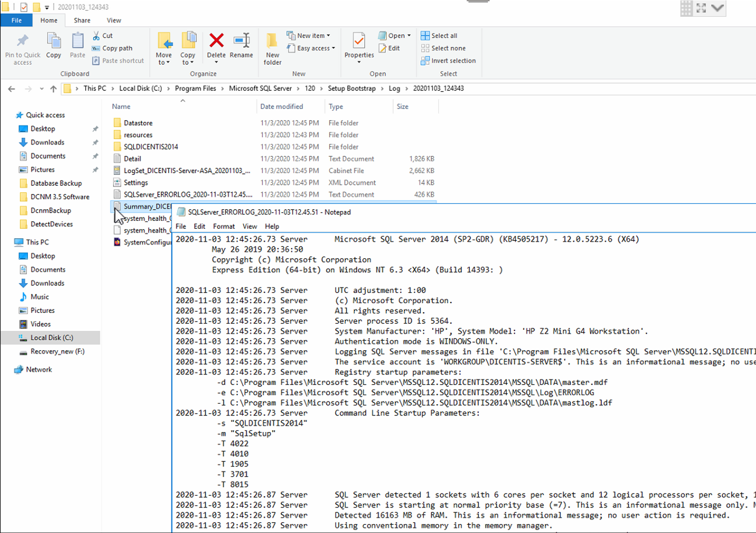
Task: Navigate to Setup Bootstrap in address bar
Action: point(351,88)
